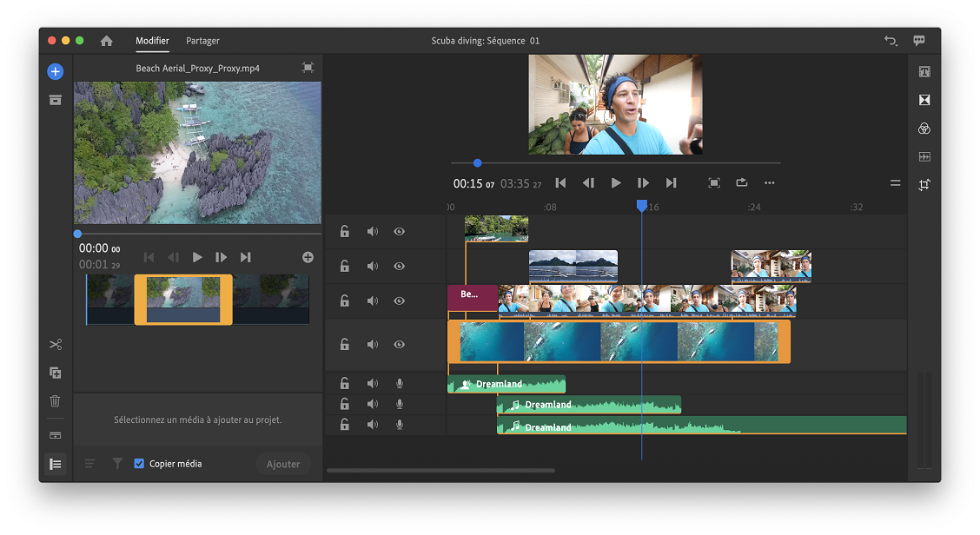Screen dimensions: 980x535
Task: Open more options menu under program monitor
Action: click(x=770, y=183)
